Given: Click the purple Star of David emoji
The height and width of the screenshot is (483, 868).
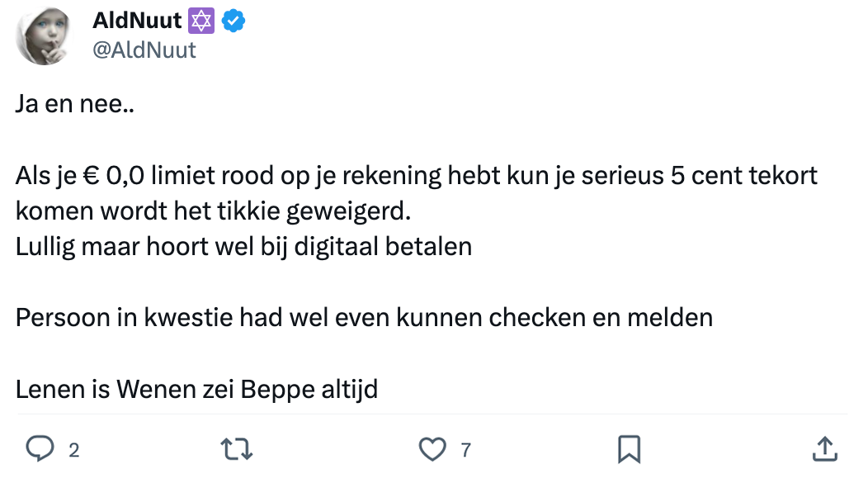Looking at the screenshot, I should coord(202,21).
